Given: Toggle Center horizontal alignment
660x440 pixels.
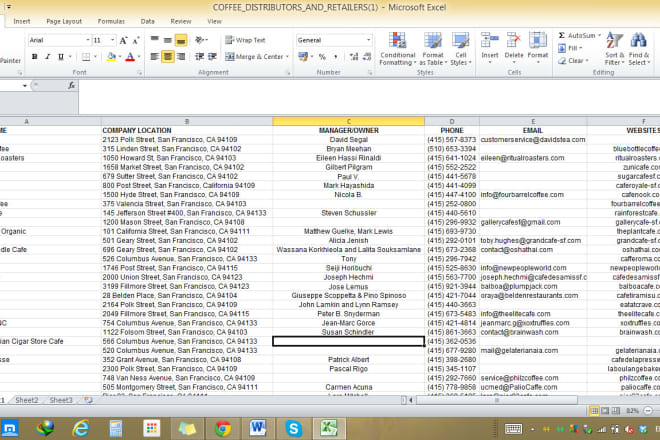Looking at the screenshot, I should pos(168,56).
